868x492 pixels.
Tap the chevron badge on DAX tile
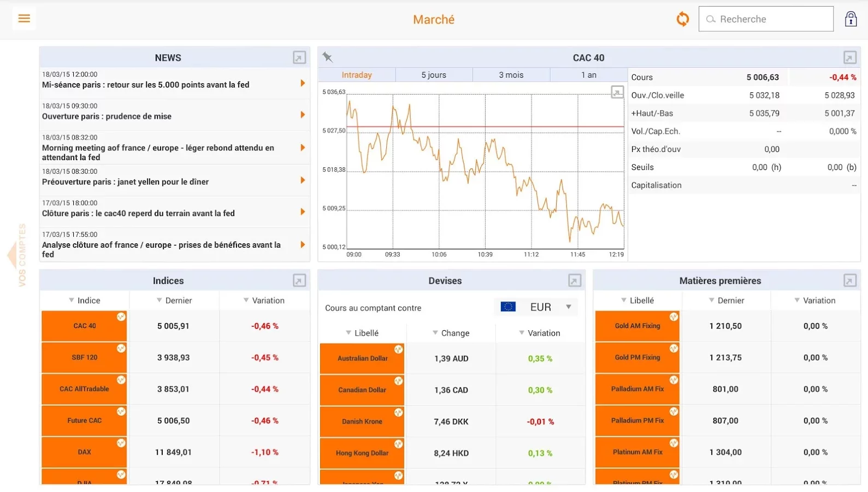[x=121, y=443]
